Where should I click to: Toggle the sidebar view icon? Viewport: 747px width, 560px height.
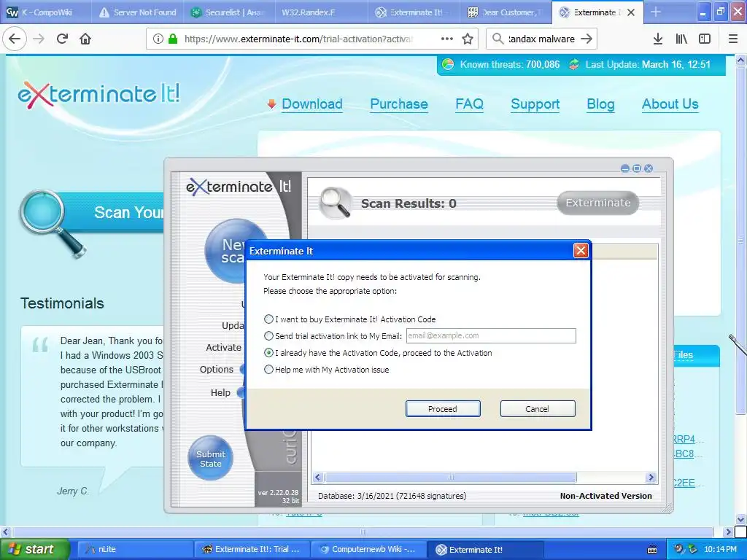point(705,39)
